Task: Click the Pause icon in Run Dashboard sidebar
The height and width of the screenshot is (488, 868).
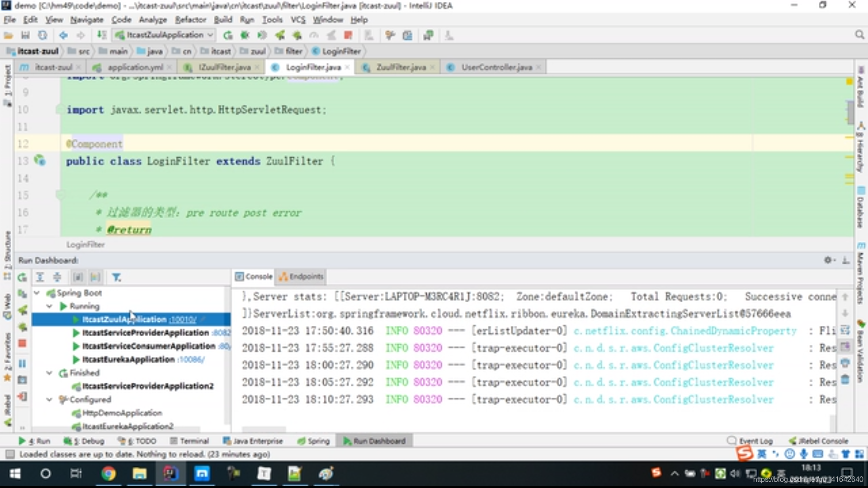Action: pyautogui.click(x=22, y=363)
